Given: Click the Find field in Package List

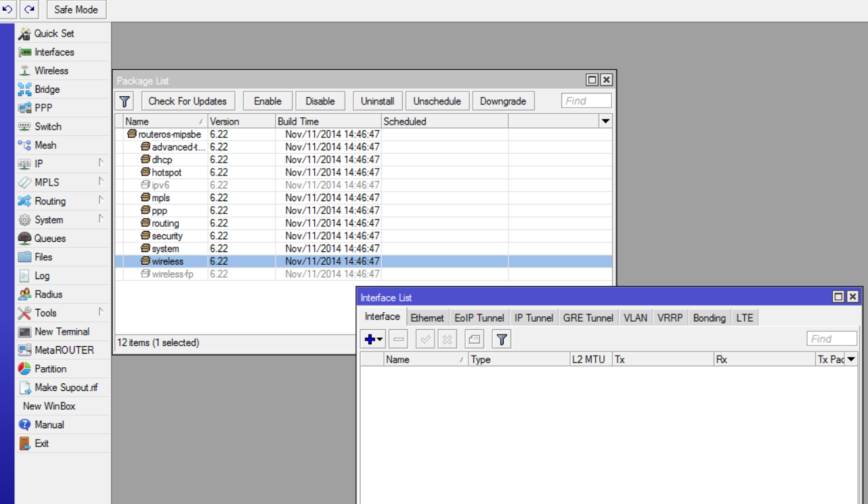Looking at the screenshot, I should [x=586, y=101].
